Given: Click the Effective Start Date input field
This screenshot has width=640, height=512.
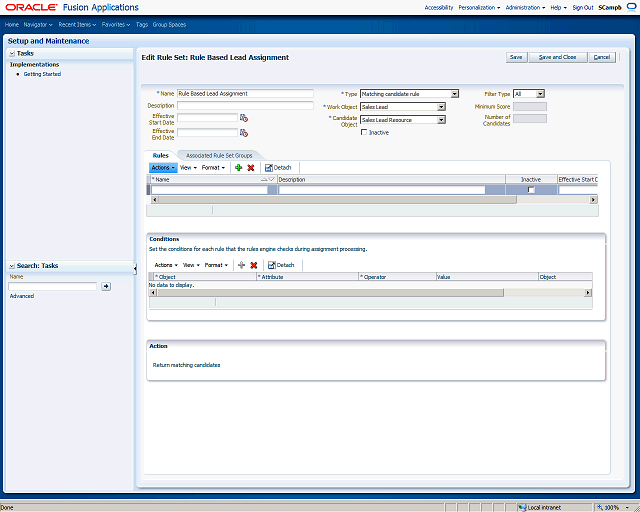Looking at the screenshot, I should 207,118.
